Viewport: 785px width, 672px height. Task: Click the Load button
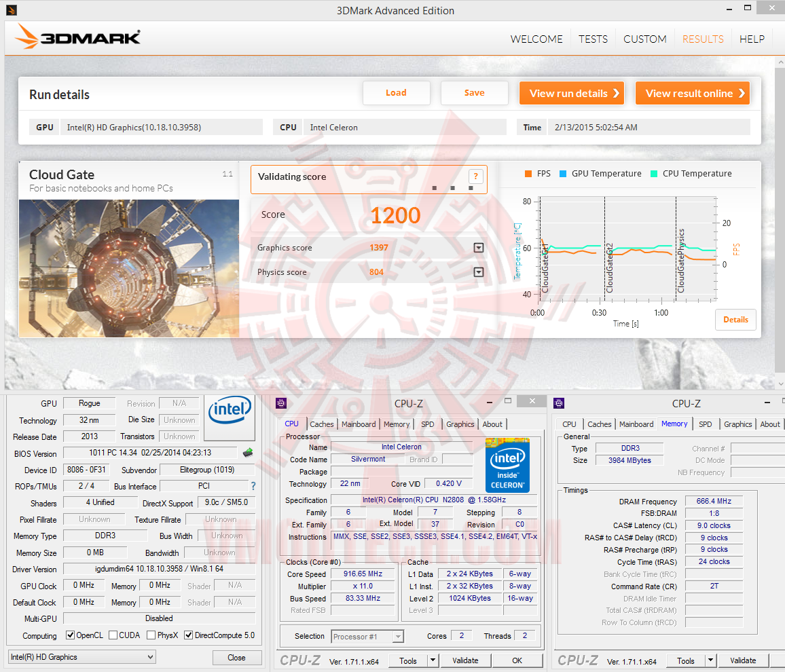[396, 93]
